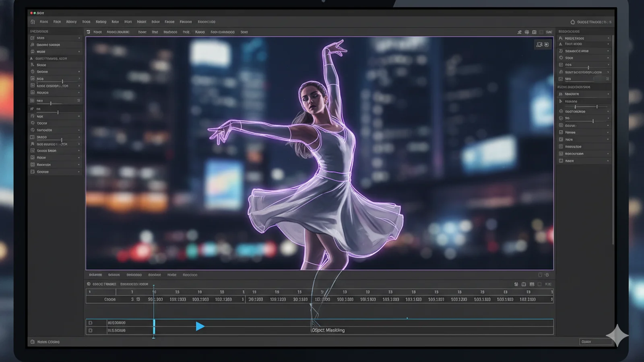
Task: Expand the right panel 'Fosooro' dropdown arrow
Action: click(608, 94)
